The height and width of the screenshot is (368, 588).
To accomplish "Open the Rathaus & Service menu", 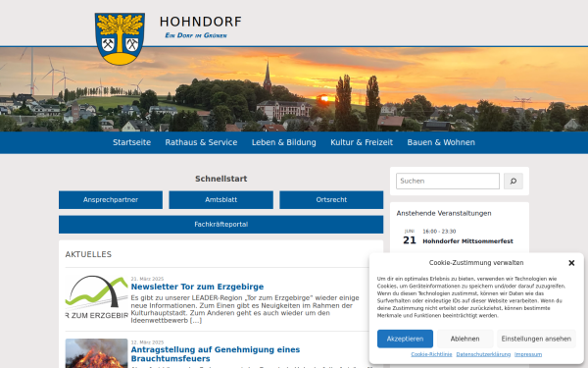I will [x=201, y=142].
